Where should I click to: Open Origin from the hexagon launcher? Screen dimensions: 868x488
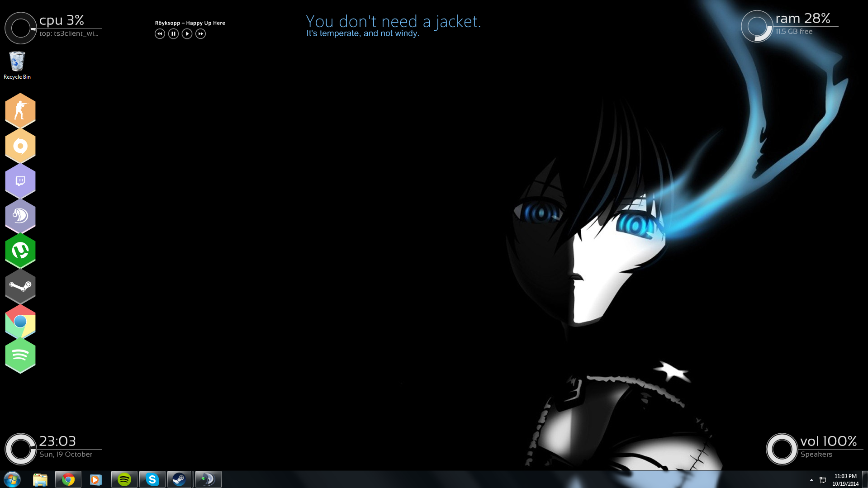20,146
